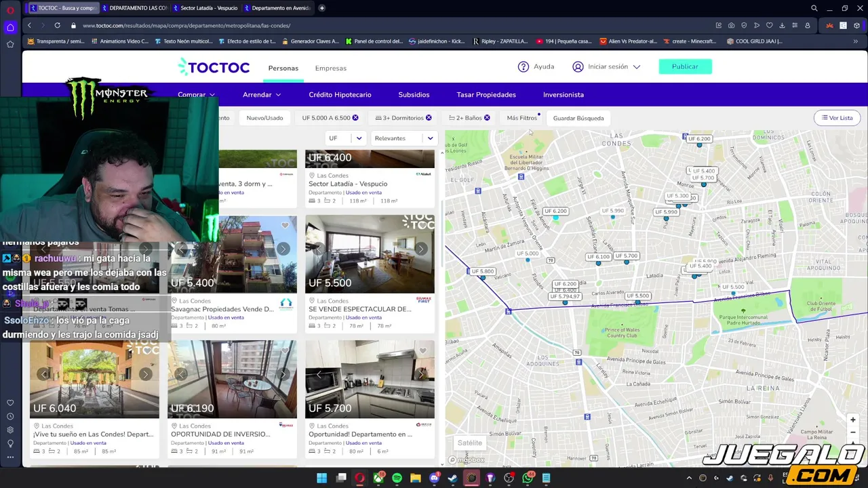Viewport: 868px width, 488px height.
Task: Click the UF 5.000 map price marker
Action: click(x=528, y=254)
